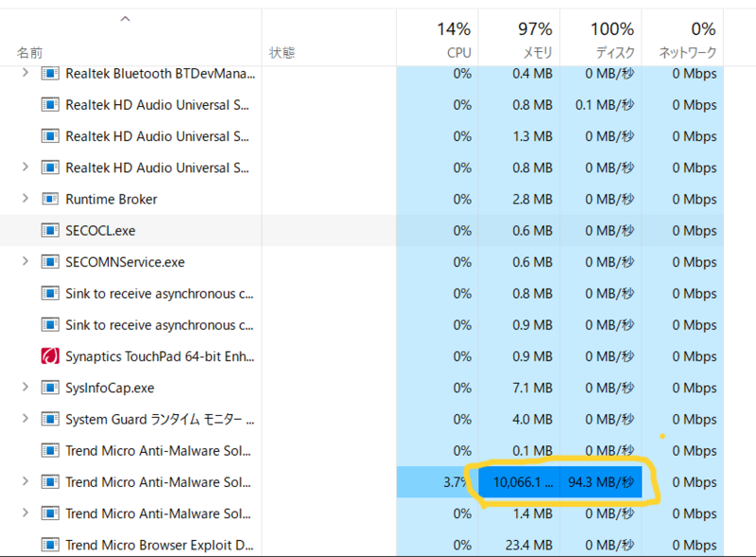Expand the Trend Micro row using 3.7% CPU
The width and height of the screenshot is (756, 557).
point(26,481)
